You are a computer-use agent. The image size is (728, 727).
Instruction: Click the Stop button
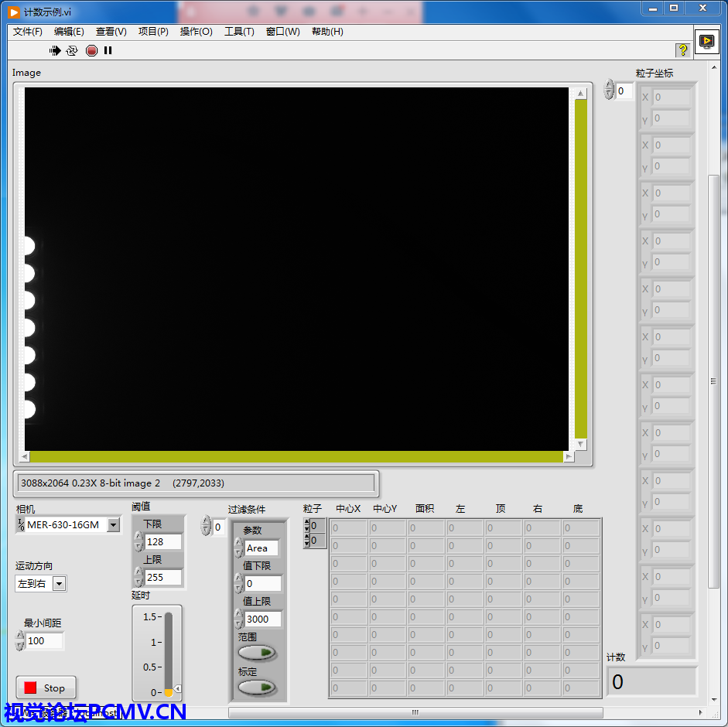pos(46,688)
